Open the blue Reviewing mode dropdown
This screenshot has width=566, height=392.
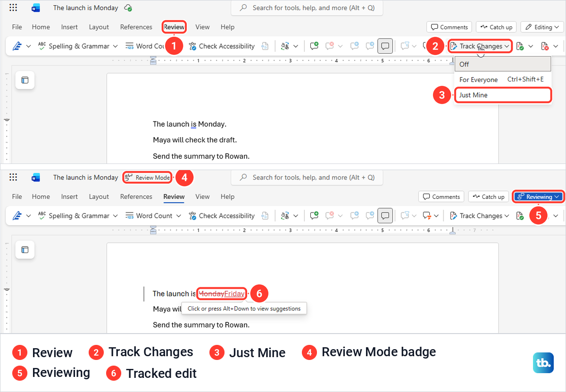[538, 196]
